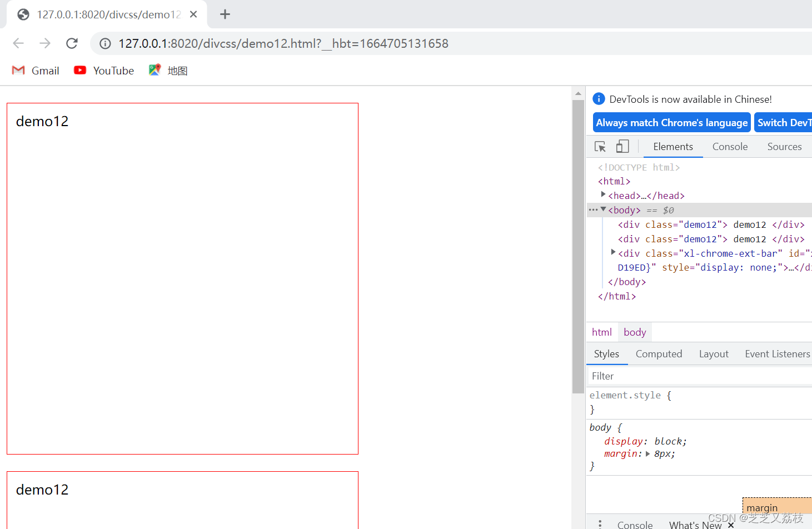Viewport: 812px width, 529px height.
Task: Click the DOCTYPE html line
Action: pyautogui.click(x=639, y=167)
